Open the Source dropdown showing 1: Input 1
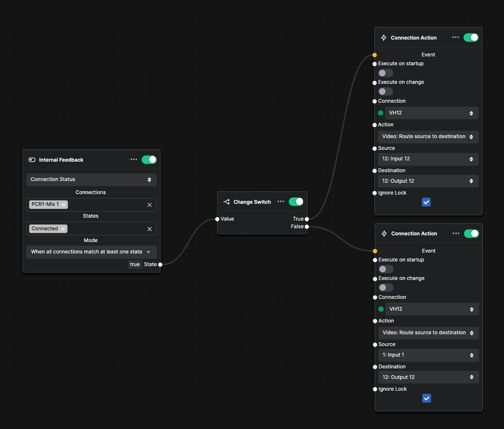 tap(429, 355)
